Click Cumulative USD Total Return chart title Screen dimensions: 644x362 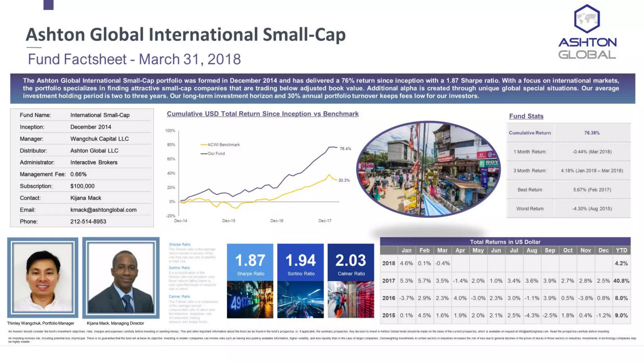[x=263, y=114]
